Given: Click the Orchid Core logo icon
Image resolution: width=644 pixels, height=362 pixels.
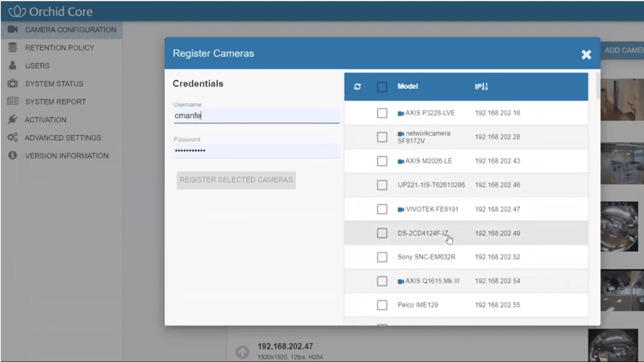Looking at the screenshot, I should 17,11.
